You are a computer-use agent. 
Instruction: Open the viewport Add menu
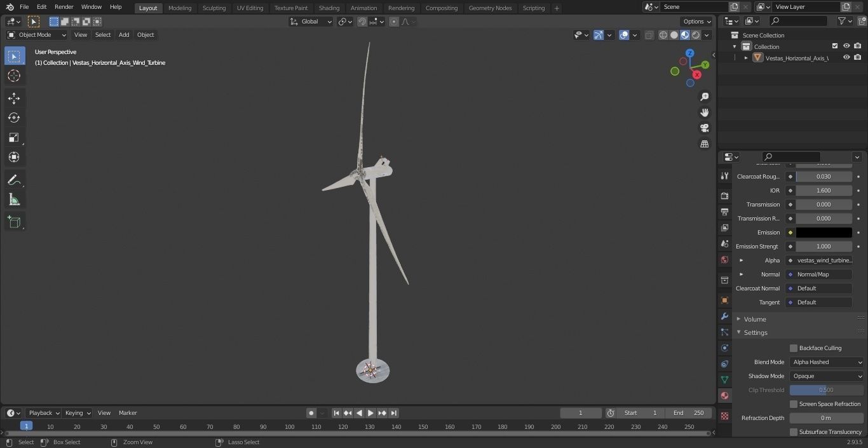[124, 35]
